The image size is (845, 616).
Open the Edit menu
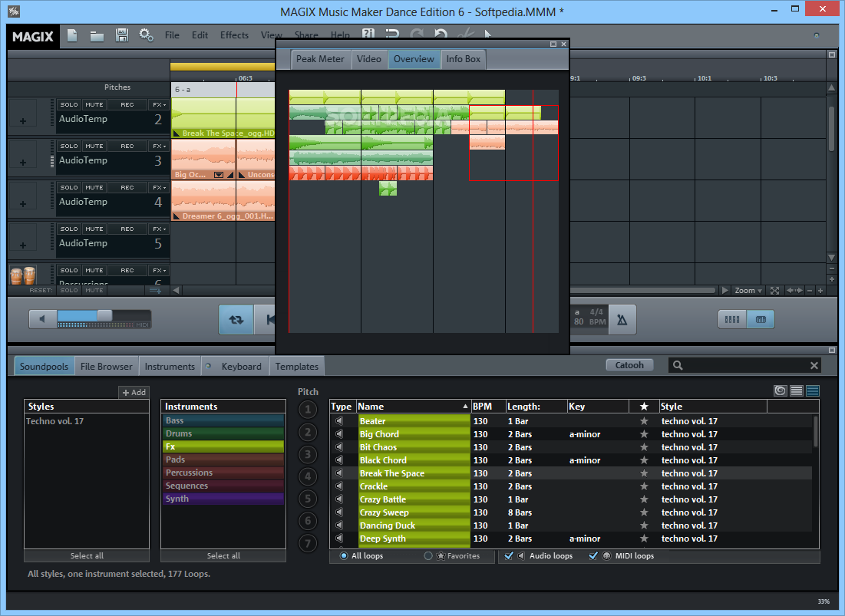click(x=200, y=35)
